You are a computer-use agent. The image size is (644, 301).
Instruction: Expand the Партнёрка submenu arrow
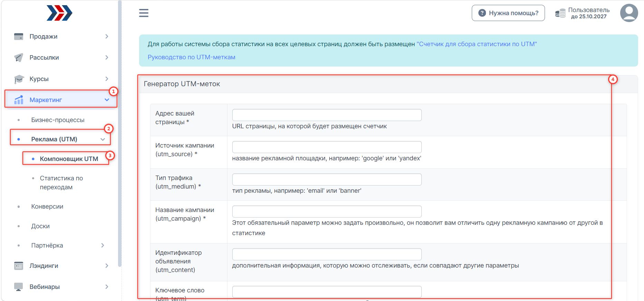103,245
